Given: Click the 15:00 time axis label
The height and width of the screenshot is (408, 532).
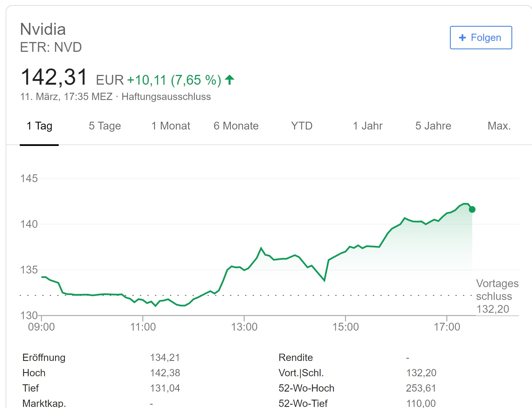Looking at the screenshot, I should pos(346,327).
